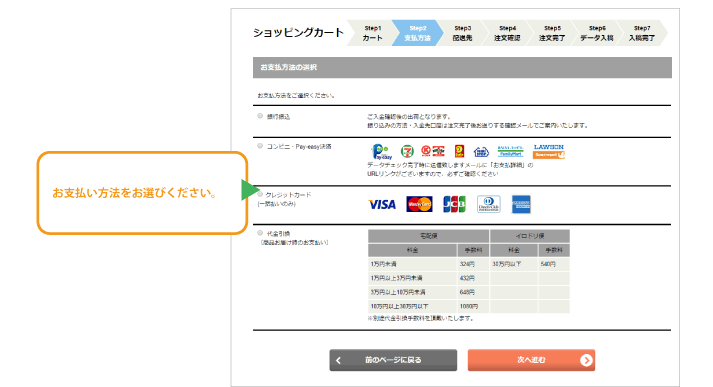Click the Pay-easy logo icon
713x387 pixels.
[381, 151]
